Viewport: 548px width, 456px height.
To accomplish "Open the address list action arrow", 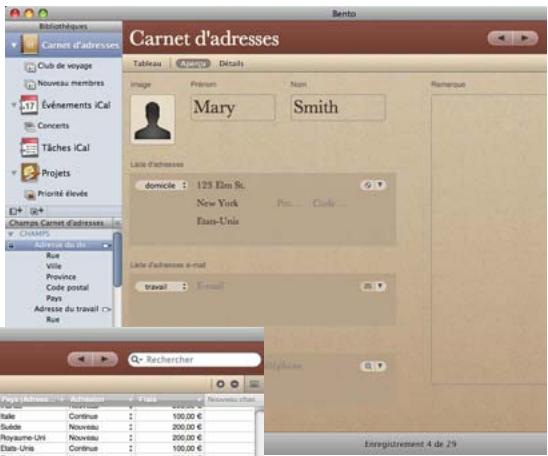I will click(380, 185).
